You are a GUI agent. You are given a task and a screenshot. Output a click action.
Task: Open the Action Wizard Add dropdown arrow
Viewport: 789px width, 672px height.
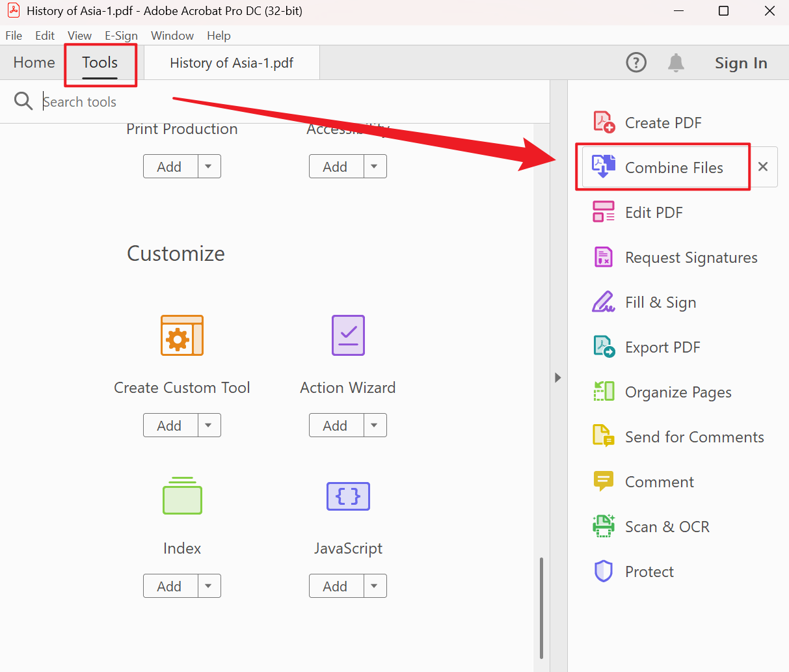(x=375, y=425)
